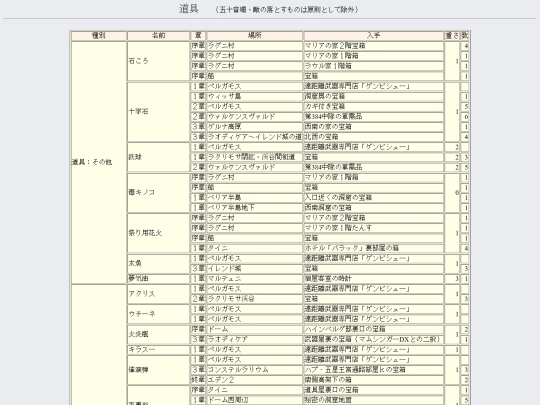Click the 'ベルガモス' cell in the 木魚 rows
Viewport: 540px width, 405px height.
(255, 258)
